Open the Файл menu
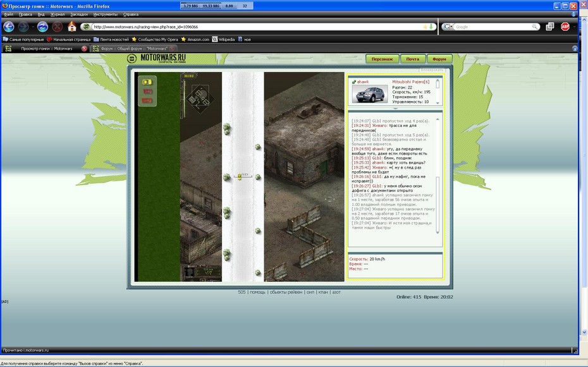The image size is (588, 367). point(9,15)
